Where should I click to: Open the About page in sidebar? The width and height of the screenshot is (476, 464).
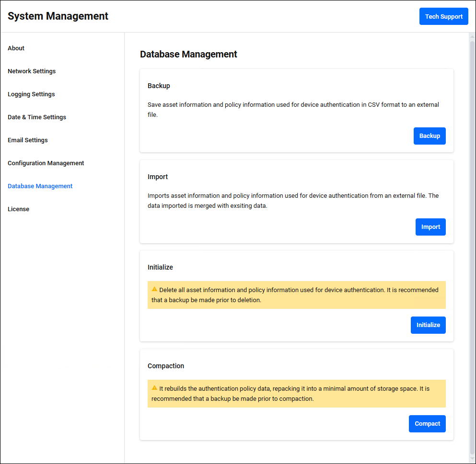[16, 48]
